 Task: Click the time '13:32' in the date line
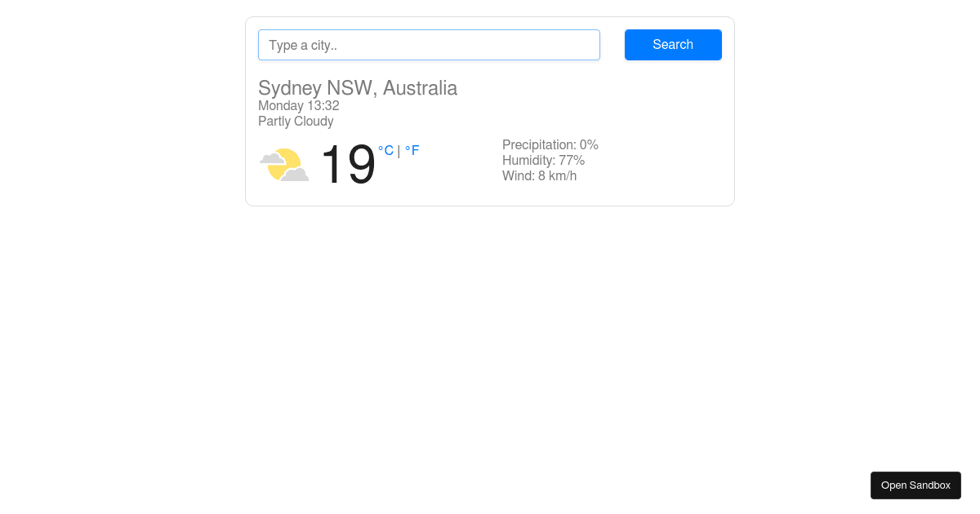[x=323, y=106]
